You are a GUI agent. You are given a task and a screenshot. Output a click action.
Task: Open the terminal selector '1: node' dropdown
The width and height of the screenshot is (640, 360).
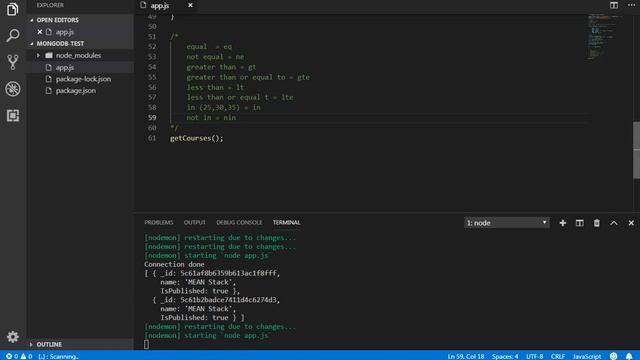tap(507, 223)
